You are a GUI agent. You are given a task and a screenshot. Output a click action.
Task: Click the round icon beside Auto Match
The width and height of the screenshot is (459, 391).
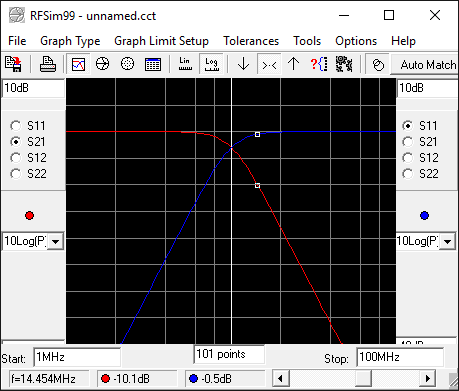coord(378,64)
